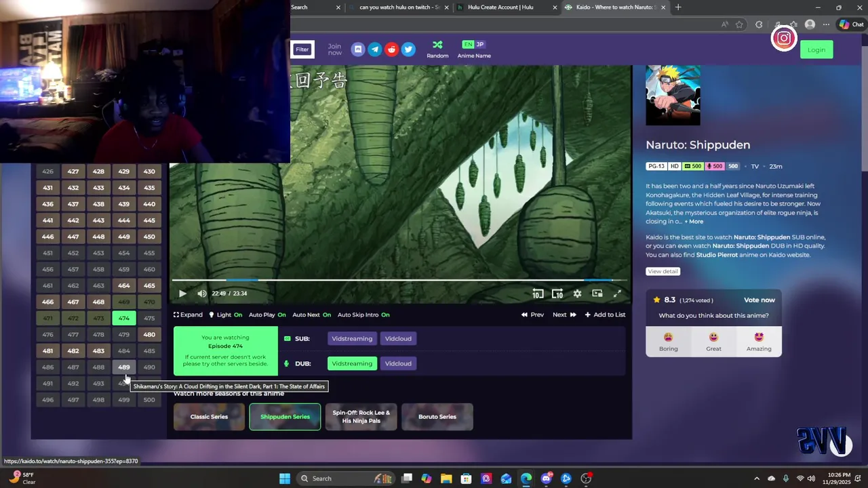
Task: Expand the description with + More
Action: coord(694,222)
